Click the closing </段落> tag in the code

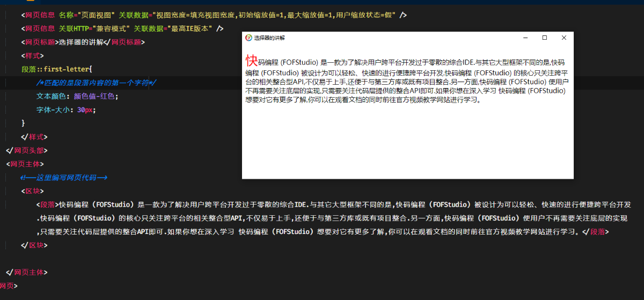(596, 232)
